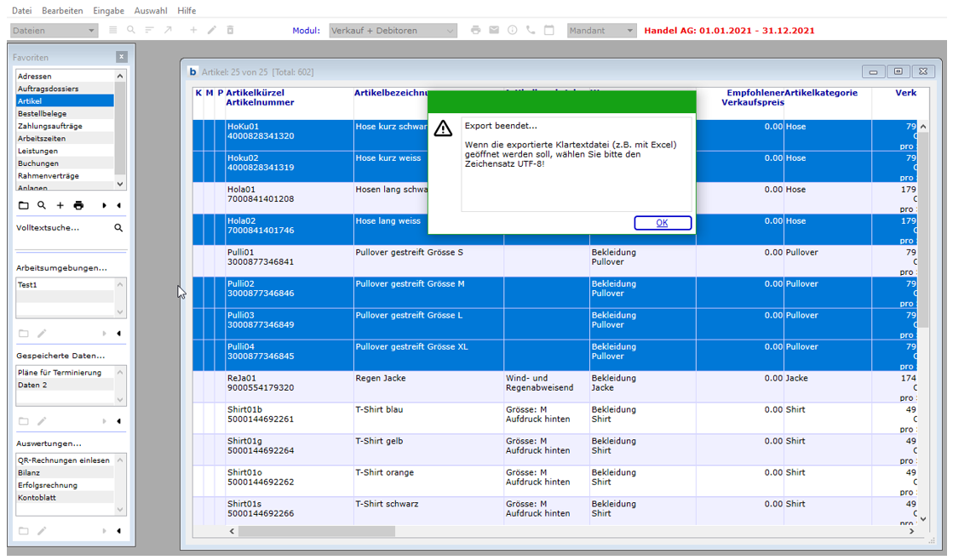Open the Dateien dropdown
Screen dimensions: 953x560
[x=54, y=31]
